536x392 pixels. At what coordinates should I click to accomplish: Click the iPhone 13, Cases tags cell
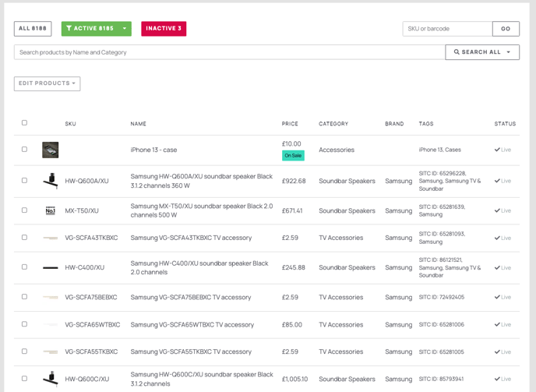click(439, 150)
